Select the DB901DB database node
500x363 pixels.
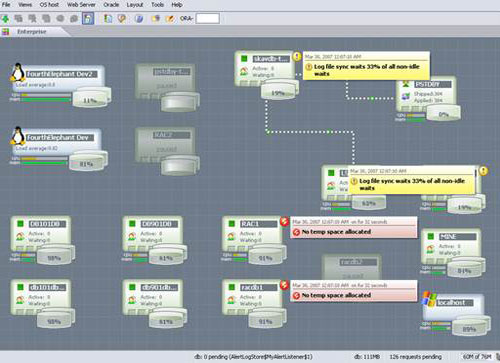[x=152, y=234]
